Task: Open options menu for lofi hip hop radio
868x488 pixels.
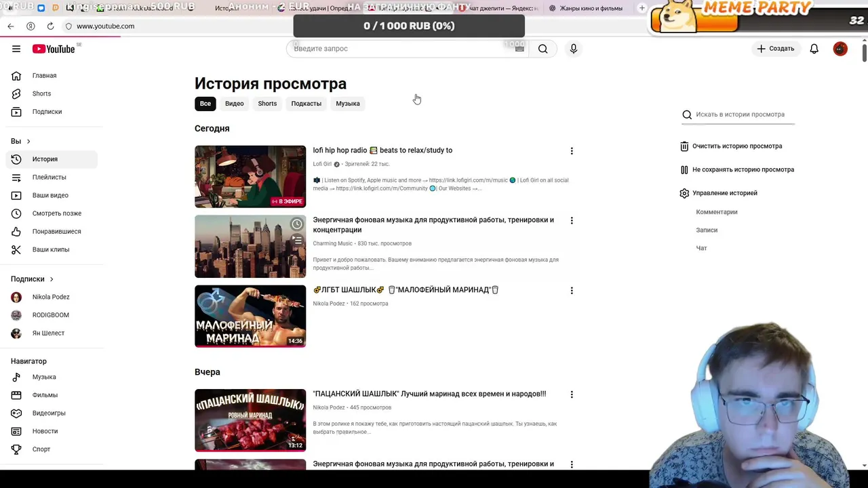Action: click(572, 151)
